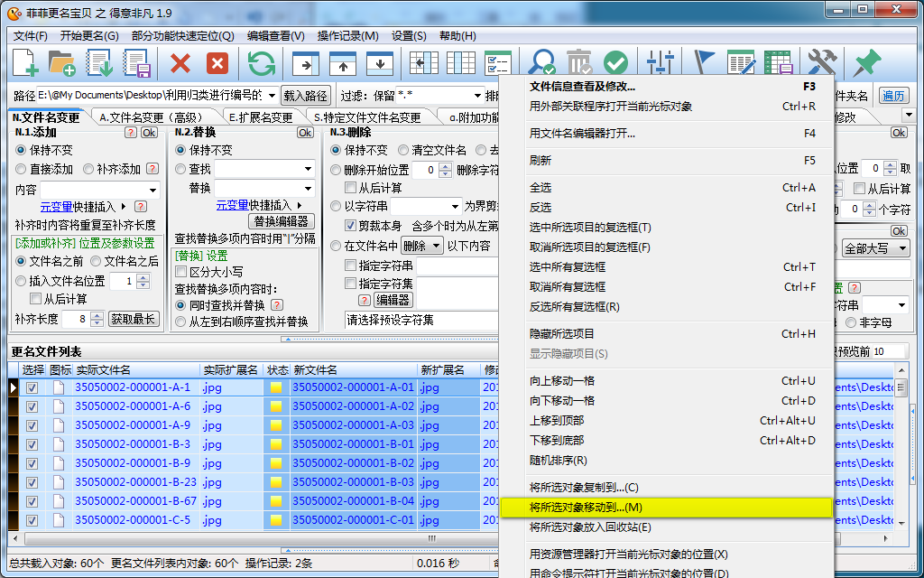Click the move-right arrow panel icon

[x=306, y=63]
